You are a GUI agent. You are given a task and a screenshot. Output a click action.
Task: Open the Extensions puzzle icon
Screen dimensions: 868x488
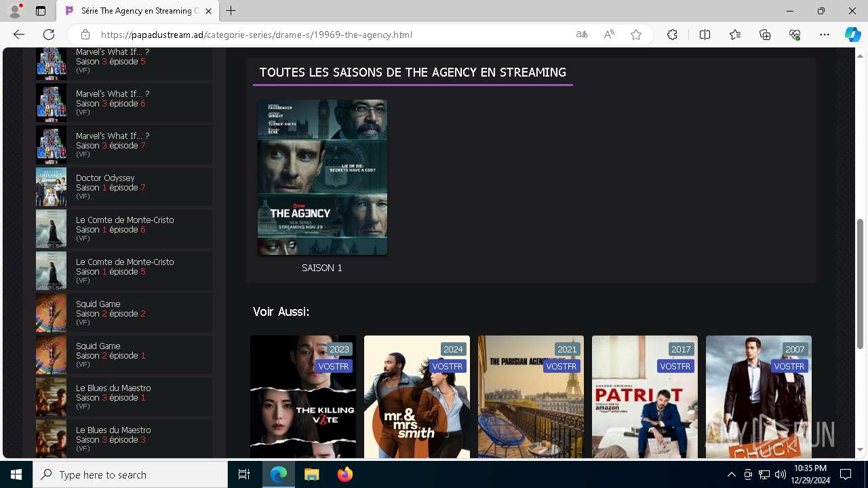click(672, 35)
